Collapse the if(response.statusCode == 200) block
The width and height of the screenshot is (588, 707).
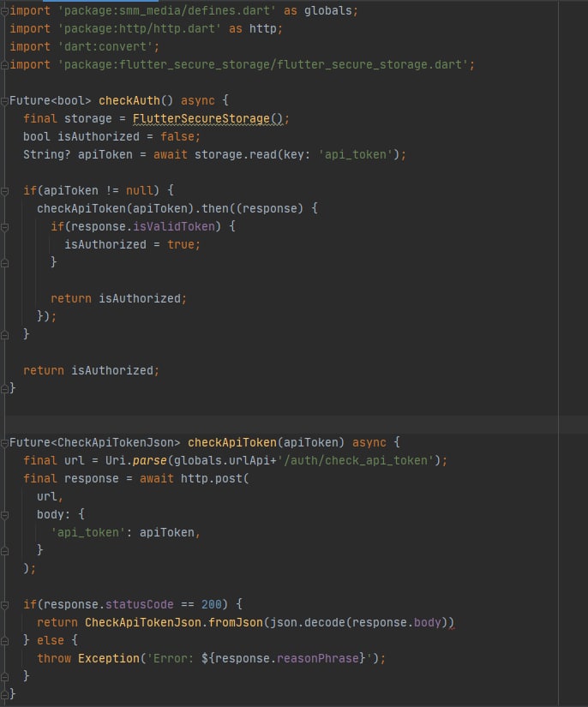(x=4, y=605)
